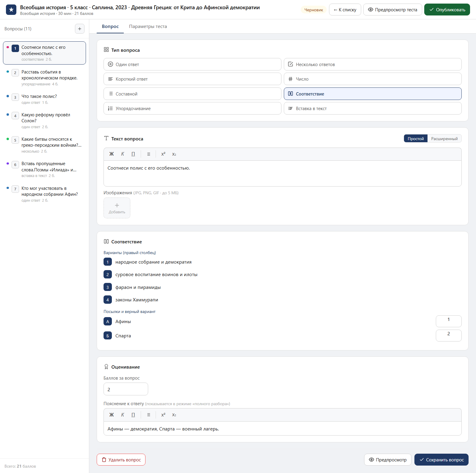Click superscript icon in question text toolbar
This screenshot has width=476, height=473.
(x=163, y=154)
